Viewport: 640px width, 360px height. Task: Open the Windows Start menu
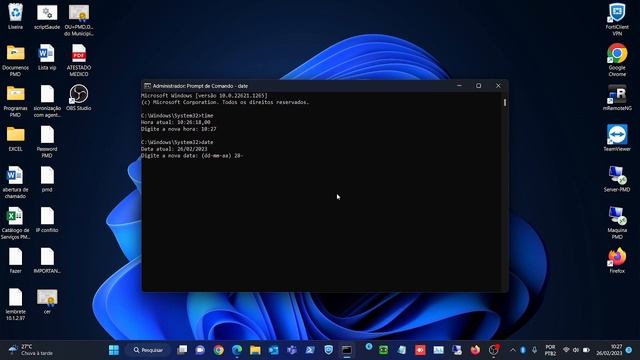coord(114,350)
